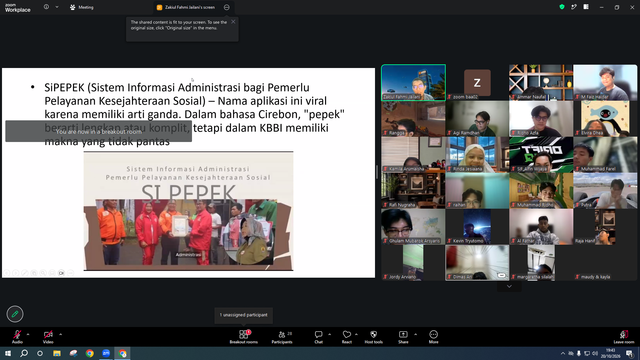Open the View layout icon
640x360 pixels.
click(586, 7)
